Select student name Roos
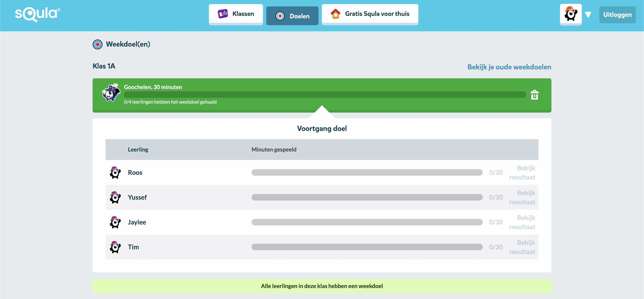The height and width of the screenshot is (299, 644). [135, 172]
